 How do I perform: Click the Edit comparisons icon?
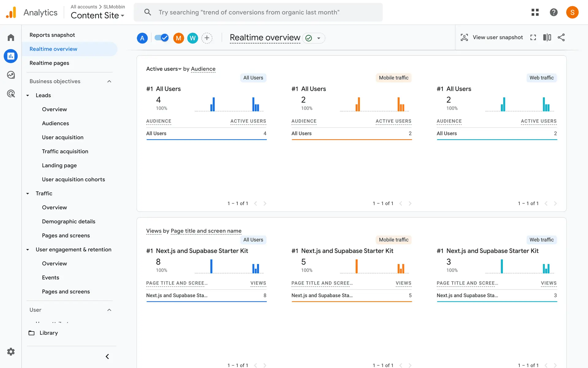547,37
